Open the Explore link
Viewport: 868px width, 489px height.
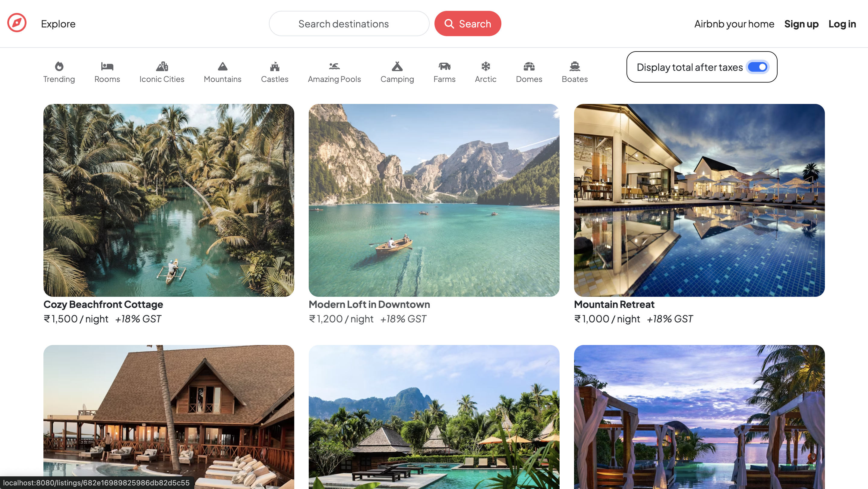(58, 24)
